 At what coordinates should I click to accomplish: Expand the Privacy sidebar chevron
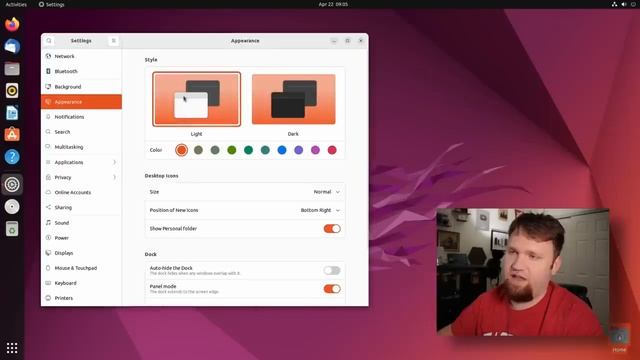coord(114,177)
